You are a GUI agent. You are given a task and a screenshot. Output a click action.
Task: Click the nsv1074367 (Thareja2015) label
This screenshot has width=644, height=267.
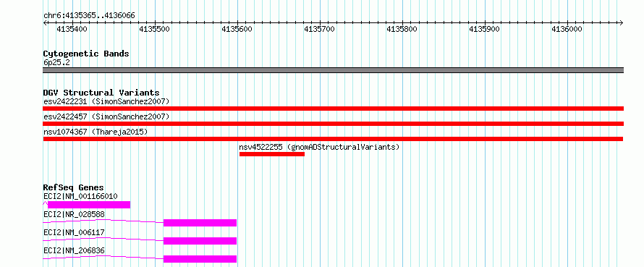[x=96, y=132]
